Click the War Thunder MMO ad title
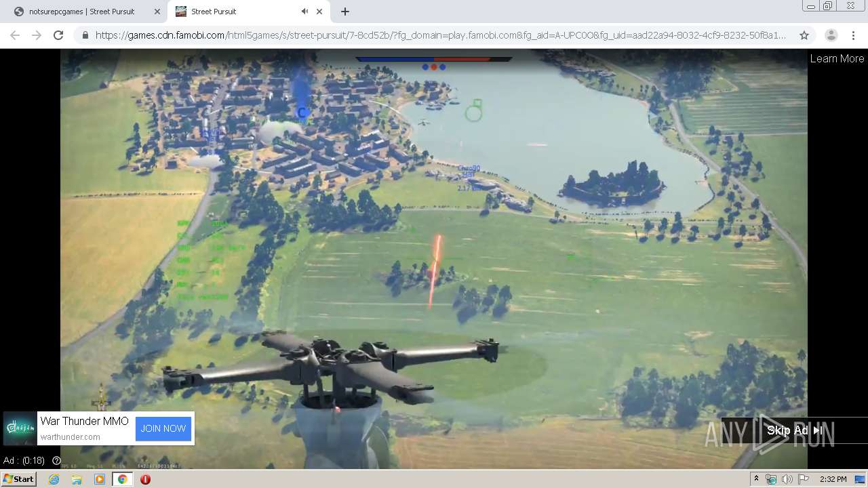The image size is (868, 488). (84, 421)
